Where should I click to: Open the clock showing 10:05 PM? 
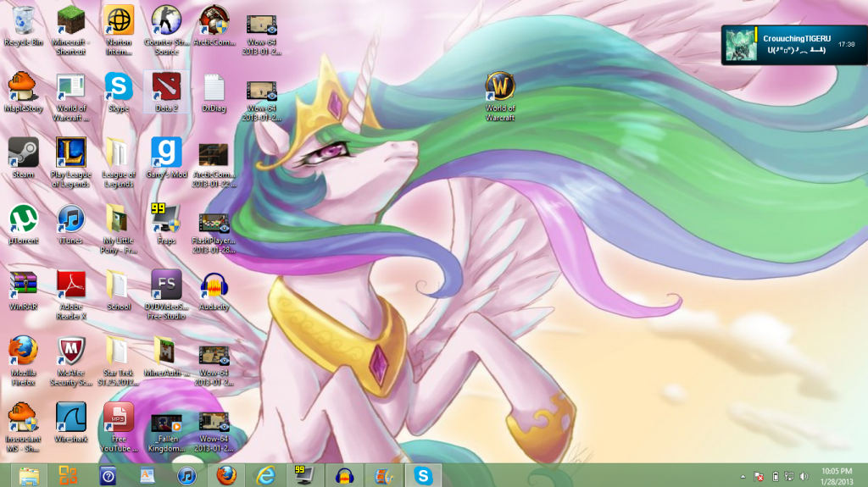pos(837,476)
